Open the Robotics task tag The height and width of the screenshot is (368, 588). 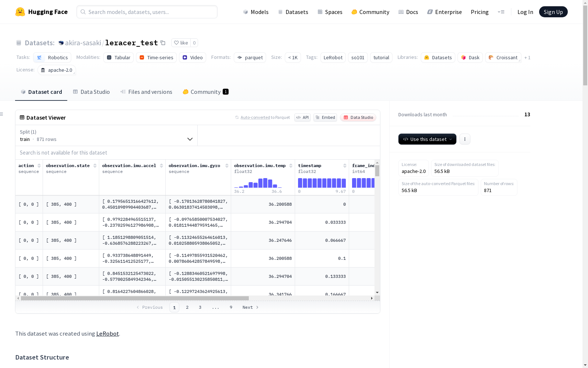coord(52,57)
